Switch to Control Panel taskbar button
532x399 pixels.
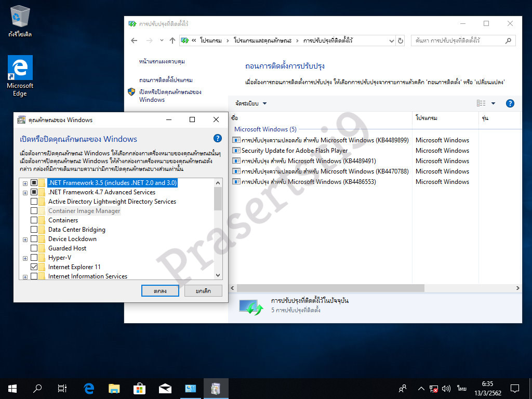[190, 389]
